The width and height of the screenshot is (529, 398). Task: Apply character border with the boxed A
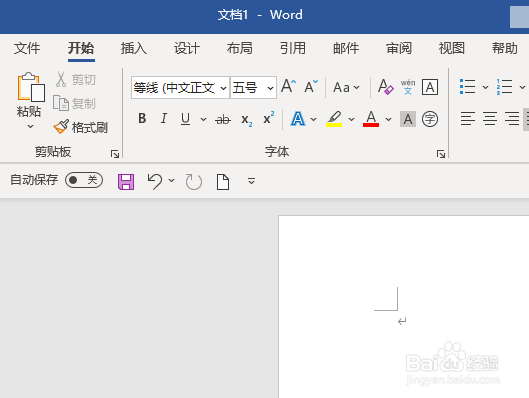(x=430, y=87)
